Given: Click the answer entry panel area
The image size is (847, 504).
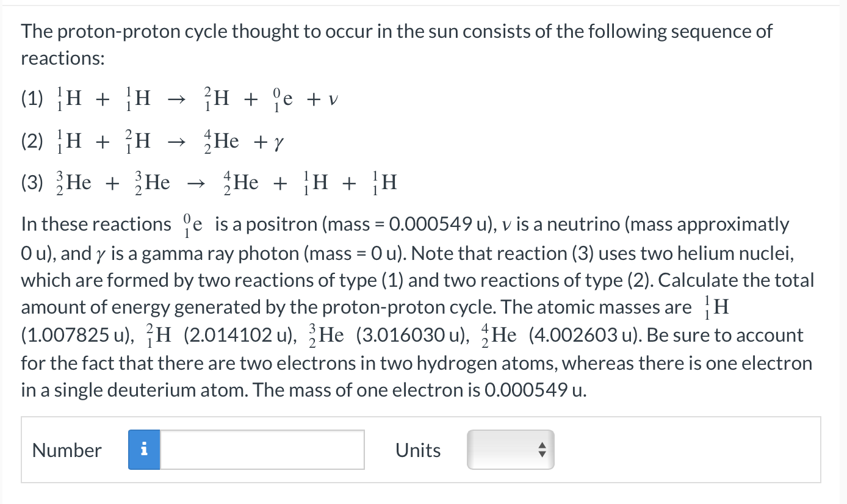Looking at the screenshot, I should coord(671,450).
